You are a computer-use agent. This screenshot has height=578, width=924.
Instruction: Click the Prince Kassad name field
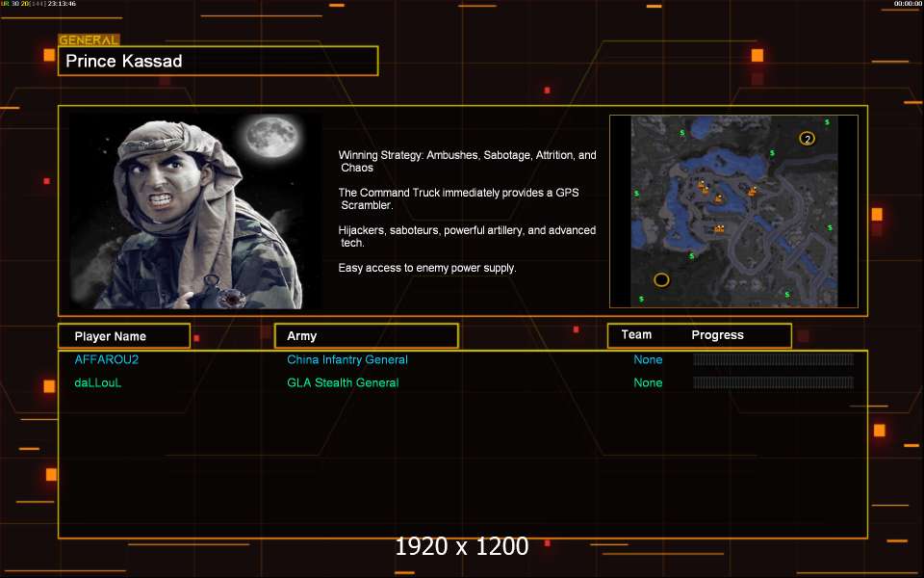click(x=218, y=61)
